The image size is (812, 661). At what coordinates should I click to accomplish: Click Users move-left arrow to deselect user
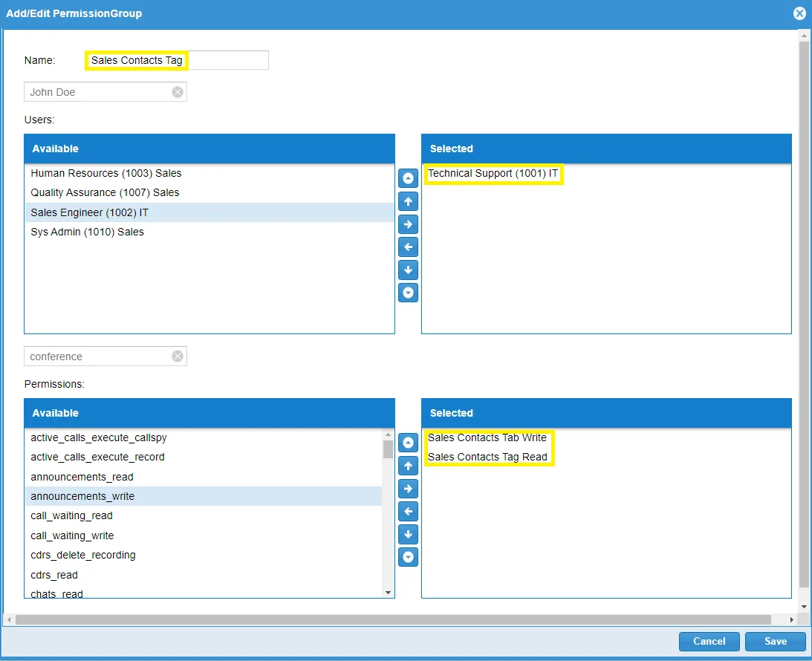click(x=408, y=247)
